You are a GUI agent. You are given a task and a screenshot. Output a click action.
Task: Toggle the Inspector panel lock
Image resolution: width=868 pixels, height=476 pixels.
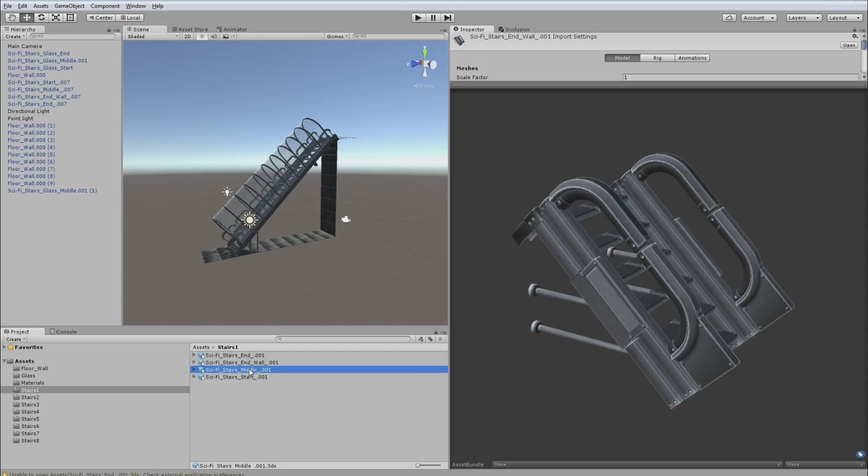pos(854,30)
